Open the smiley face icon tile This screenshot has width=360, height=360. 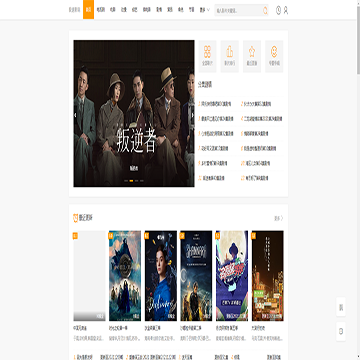tap(274, 56)
